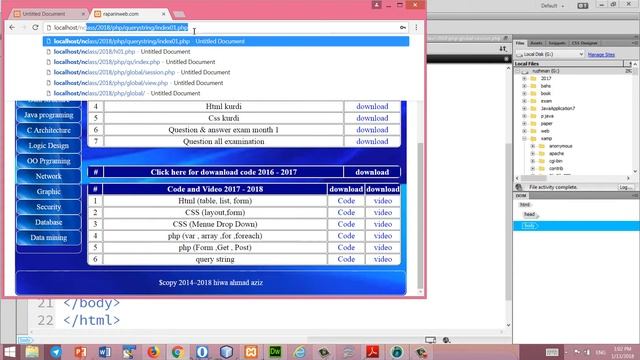The image size is (640, 360).
Task: Open C Architecture sidebar link
Action: pos(49,130)
